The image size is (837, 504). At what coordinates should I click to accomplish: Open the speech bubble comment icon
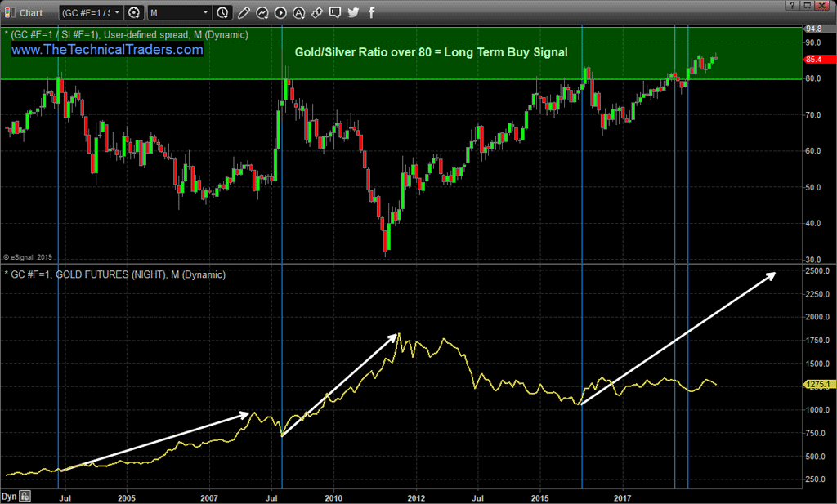(x=335, y=12)
